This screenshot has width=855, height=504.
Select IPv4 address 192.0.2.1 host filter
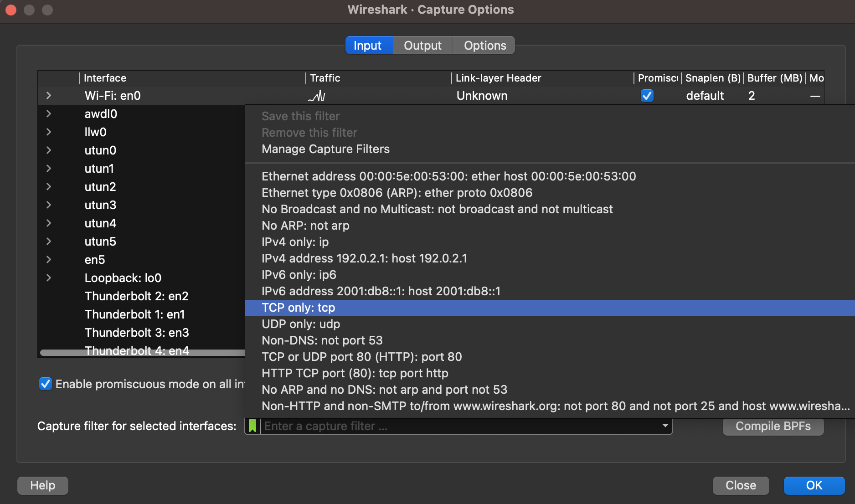[x=550, y=258]
